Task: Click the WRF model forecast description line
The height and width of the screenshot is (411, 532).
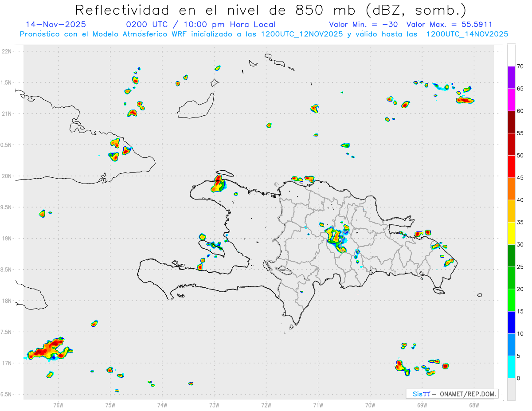Action: (264, 34)
